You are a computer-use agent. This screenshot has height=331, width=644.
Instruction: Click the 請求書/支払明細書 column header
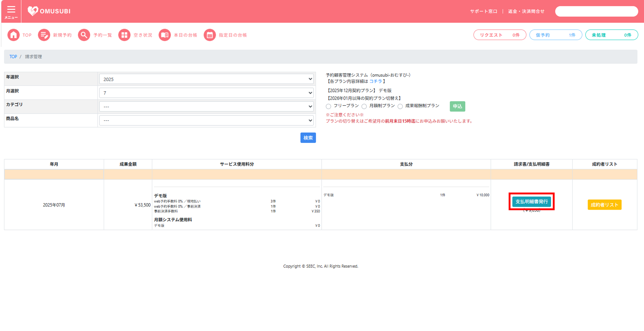[531, 164]
